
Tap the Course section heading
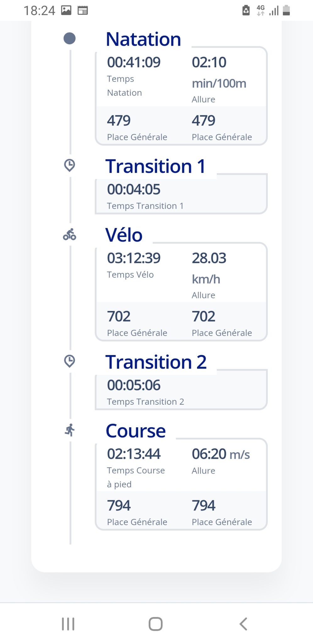point(135,431)
